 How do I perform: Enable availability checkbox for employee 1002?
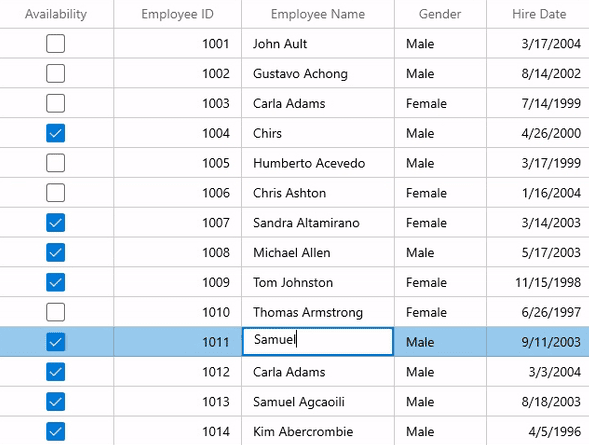coord(56,73)
